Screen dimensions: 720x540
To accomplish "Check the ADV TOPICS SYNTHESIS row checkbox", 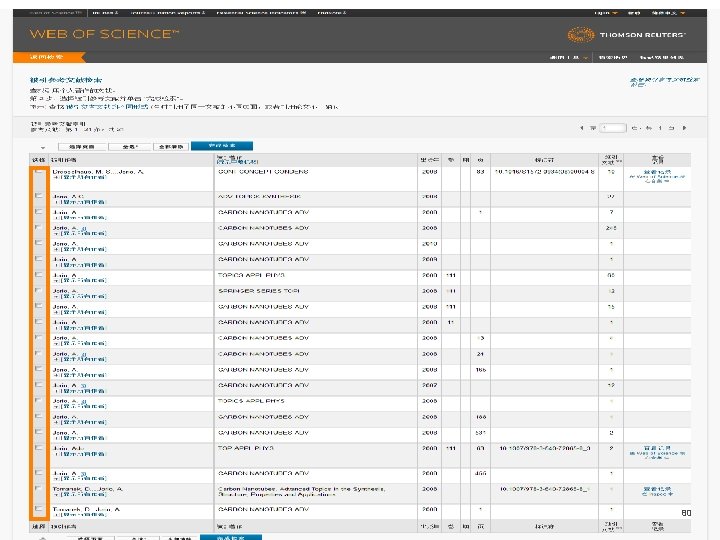I will [x=39, y=196].
